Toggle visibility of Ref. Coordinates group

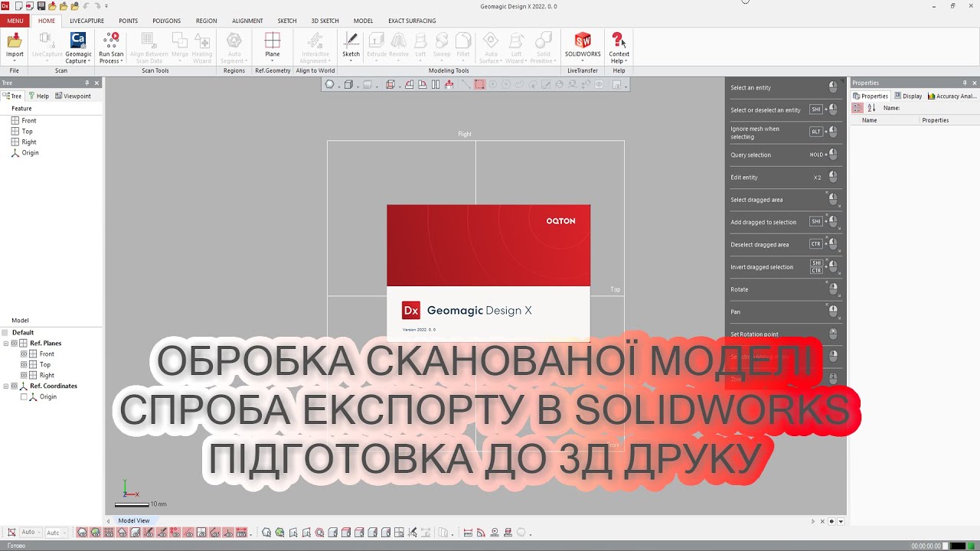point(15,386)
